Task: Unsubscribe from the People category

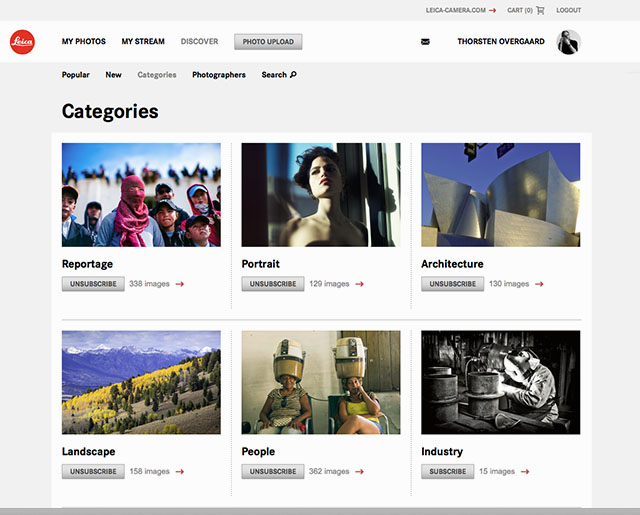Action: pos(273,471)
